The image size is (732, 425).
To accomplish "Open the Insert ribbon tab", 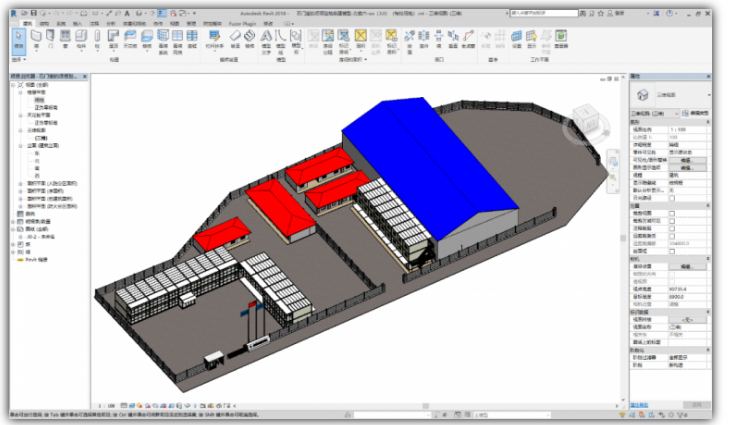I will pyautogui.click(x=77, y=23).
